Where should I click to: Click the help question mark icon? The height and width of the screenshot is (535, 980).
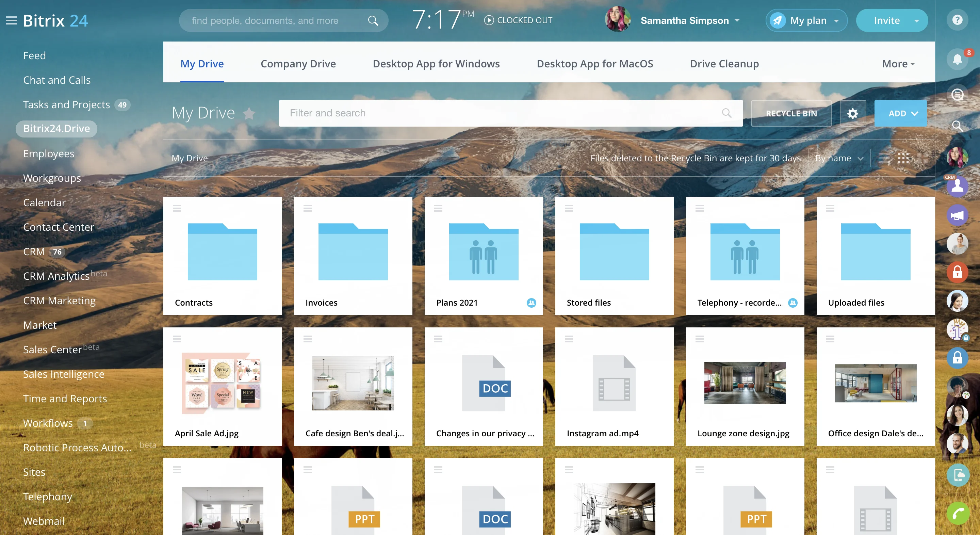[957, 20]
